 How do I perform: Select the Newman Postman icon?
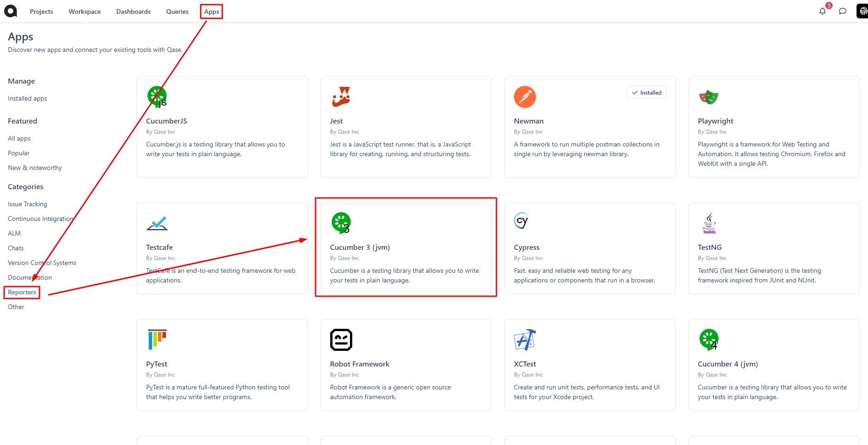pos(524,97)
